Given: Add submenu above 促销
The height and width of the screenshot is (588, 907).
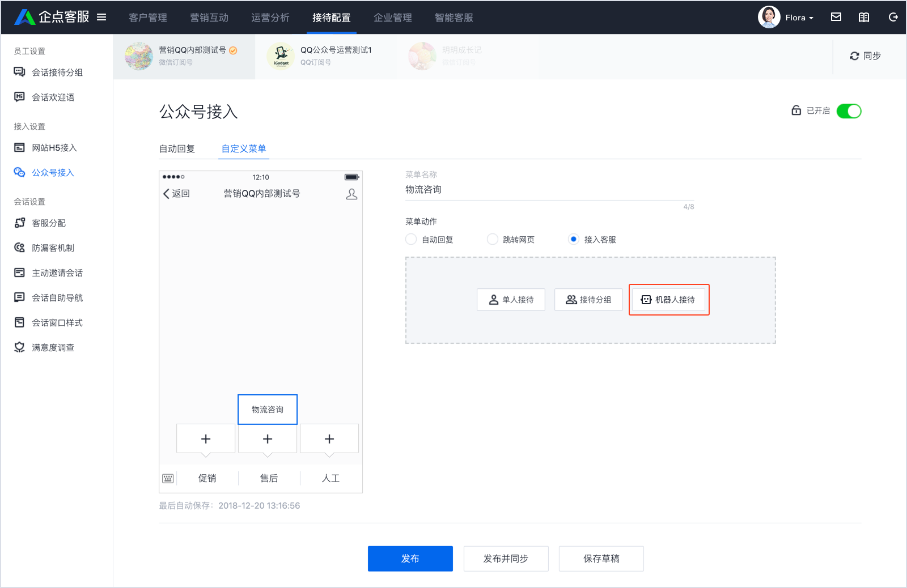Looking at the screenshot, I should (206, 438).
